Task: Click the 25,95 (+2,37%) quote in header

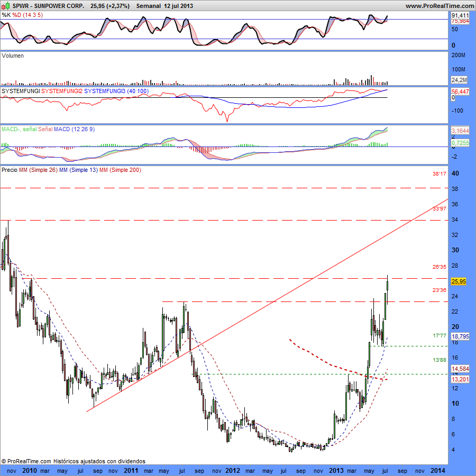Action: (110, 6)
